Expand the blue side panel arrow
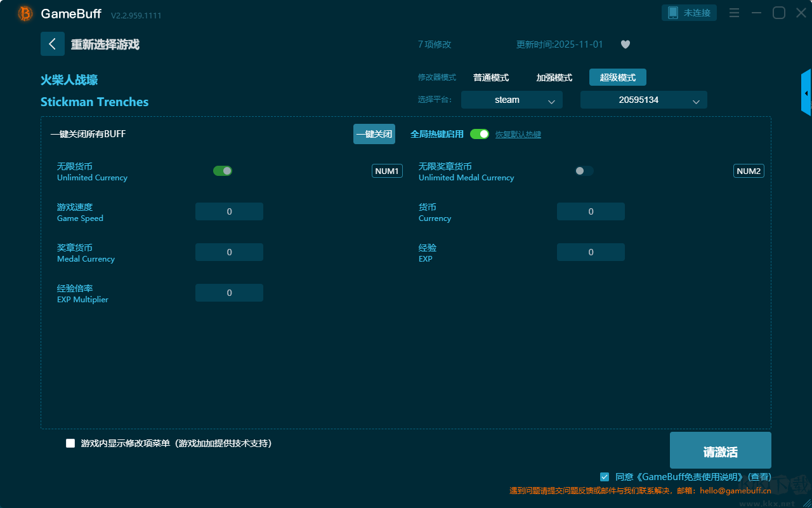Image resolution: width=812 pixels, height=508 pixels. 806,93
